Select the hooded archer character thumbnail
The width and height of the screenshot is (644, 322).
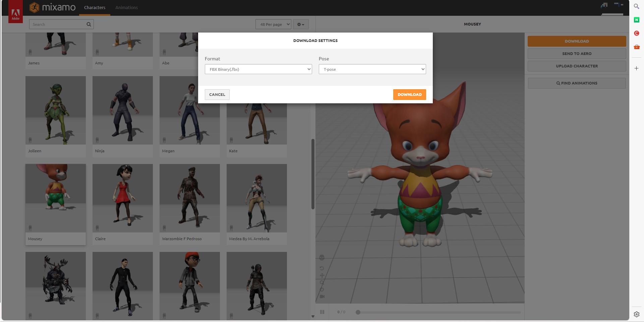(x=257, y=286)
